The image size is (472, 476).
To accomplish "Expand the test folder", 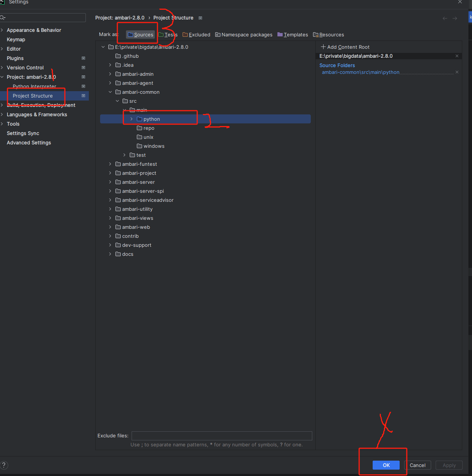I will pos(124,155).
